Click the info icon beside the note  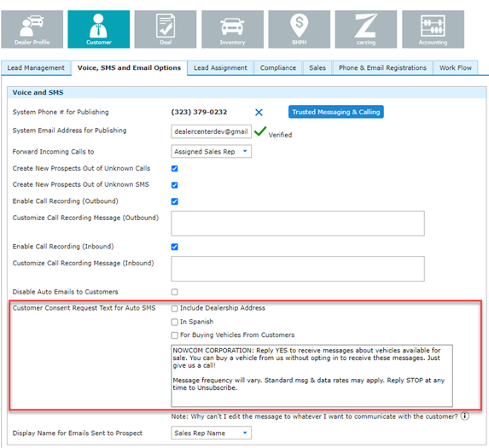click(x=464, y=416)
